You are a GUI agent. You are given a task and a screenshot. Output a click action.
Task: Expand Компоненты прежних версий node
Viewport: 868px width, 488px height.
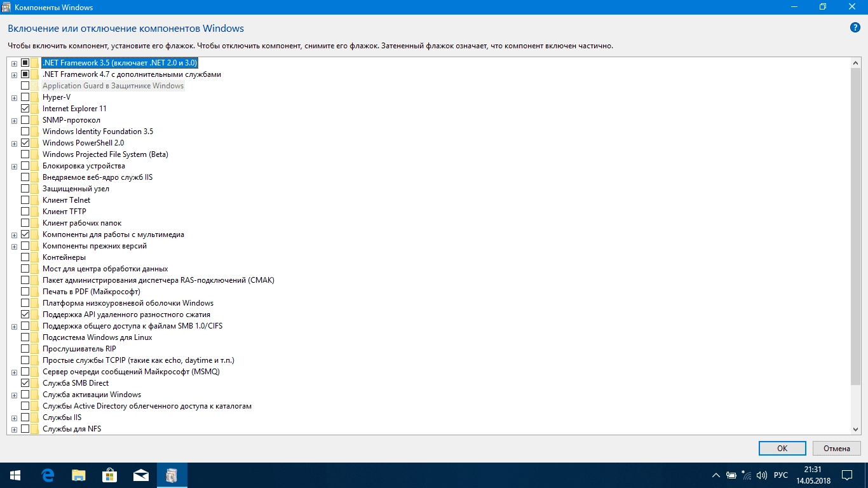(x=14, y=247)
